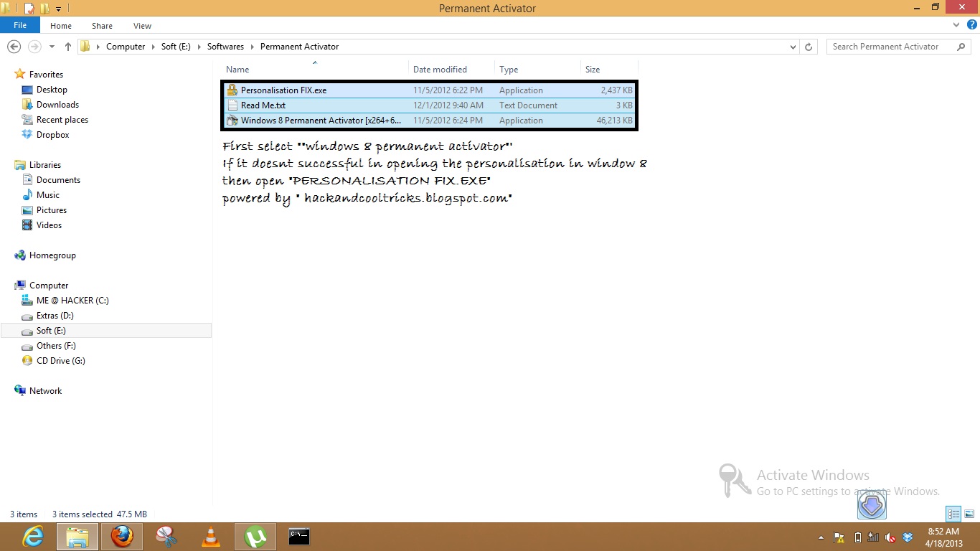
Task: Click New Folder quick access icon
Action: [44, 9]
